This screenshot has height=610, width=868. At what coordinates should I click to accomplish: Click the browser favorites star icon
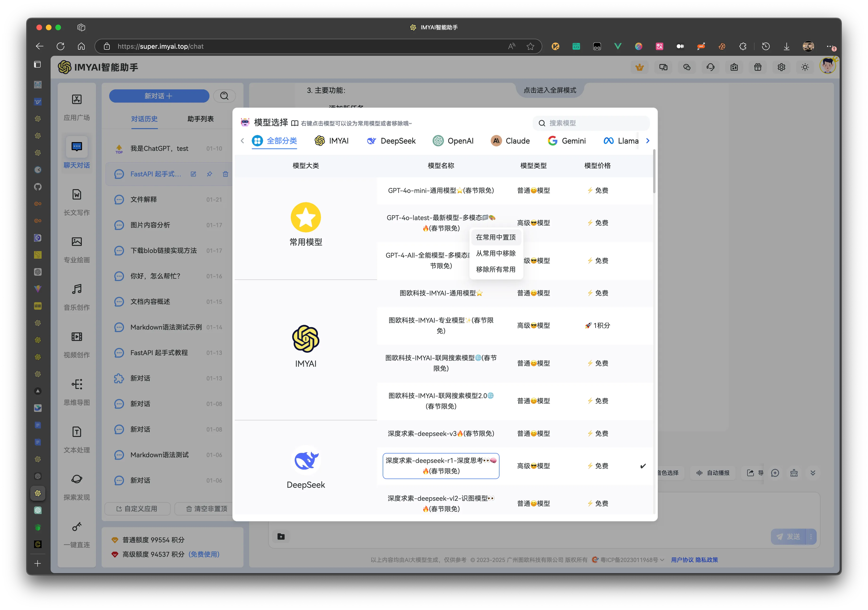530,46
